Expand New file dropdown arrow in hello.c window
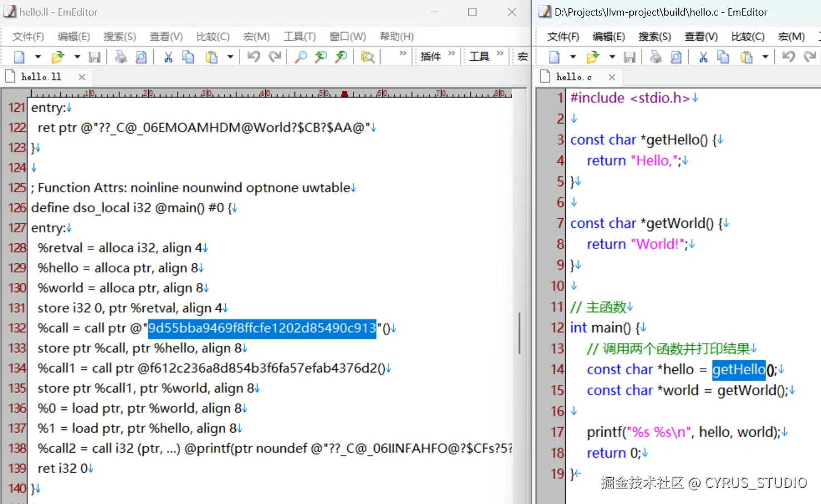This screenshot has width=821, height=504. coord(573,57)
